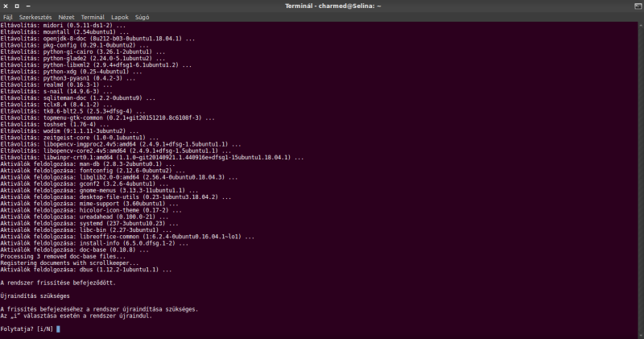Image resolution: width=644 pixels, height=339 pixels.
Task: Click the blinking cursor after the prompt
Action: (59, 329)
